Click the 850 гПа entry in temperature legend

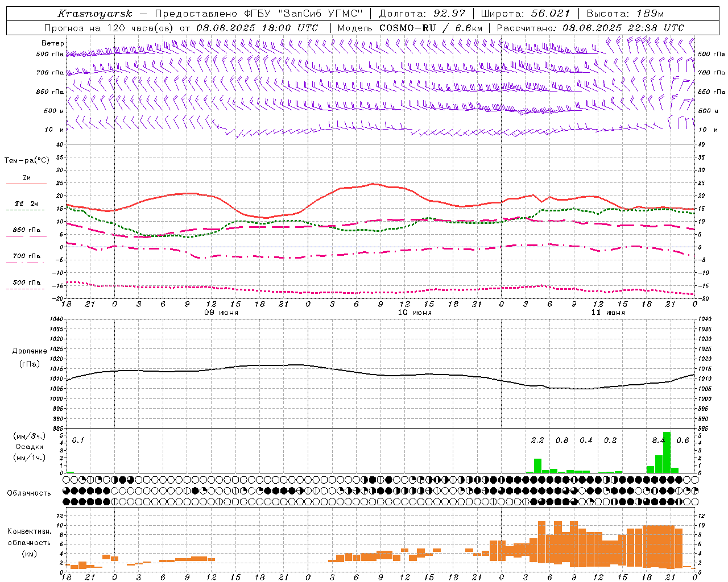pyautogui.click(x=27, y=230)
